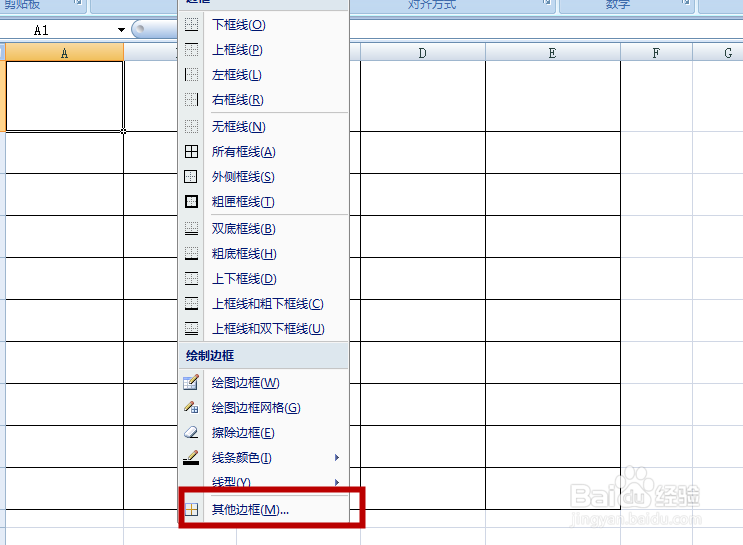Open the 剪贴板 group dialog launcher
The image size is (743, 545).
tap(78, 3)
